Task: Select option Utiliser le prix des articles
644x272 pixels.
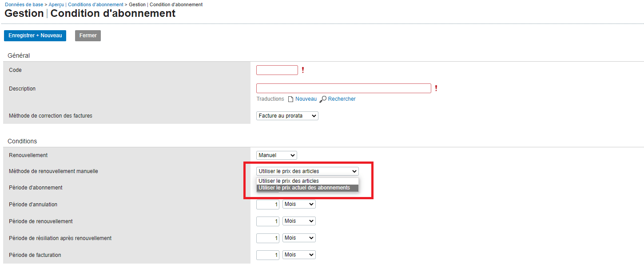Action: (x=307, y=181)
